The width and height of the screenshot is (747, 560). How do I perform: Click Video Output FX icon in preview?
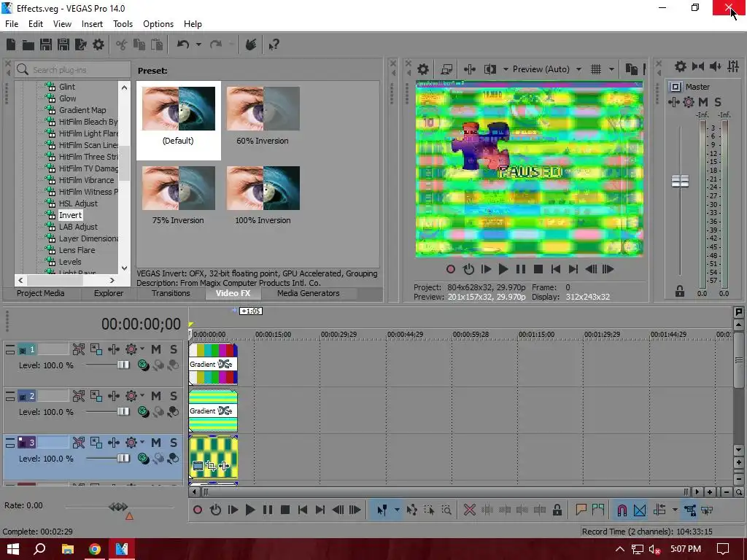(x=470, y=69)
